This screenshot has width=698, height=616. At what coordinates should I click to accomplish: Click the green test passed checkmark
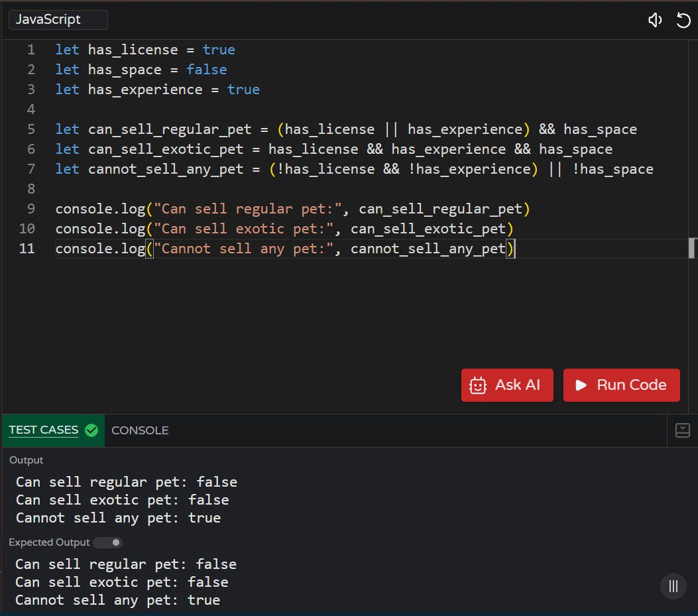91,430
